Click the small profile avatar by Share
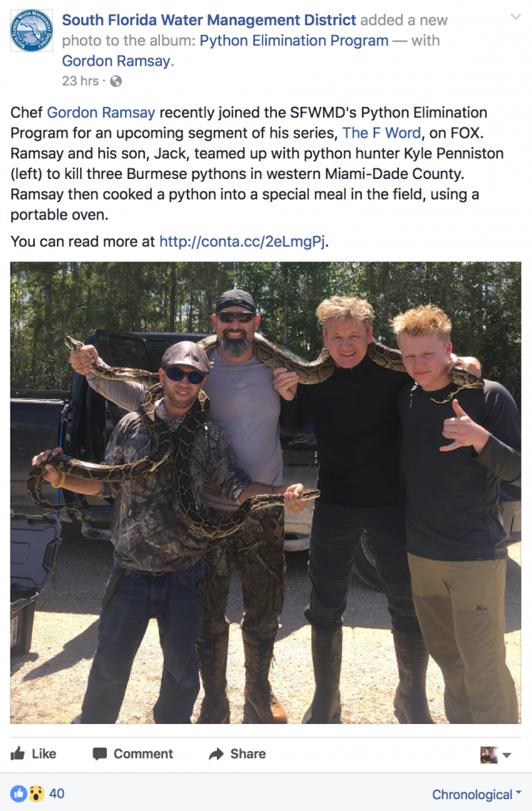The height and width of the screenshot is (811, 532). (488, 755)
